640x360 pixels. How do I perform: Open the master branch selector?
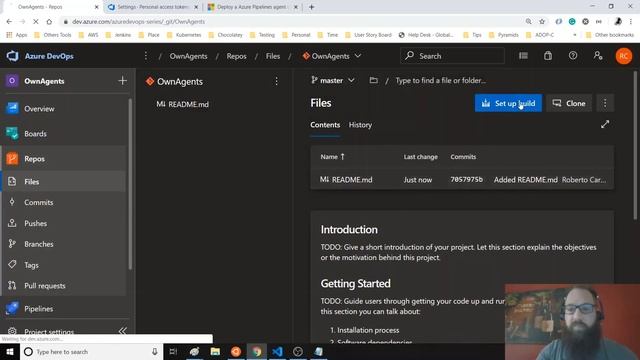pos(333,80)
